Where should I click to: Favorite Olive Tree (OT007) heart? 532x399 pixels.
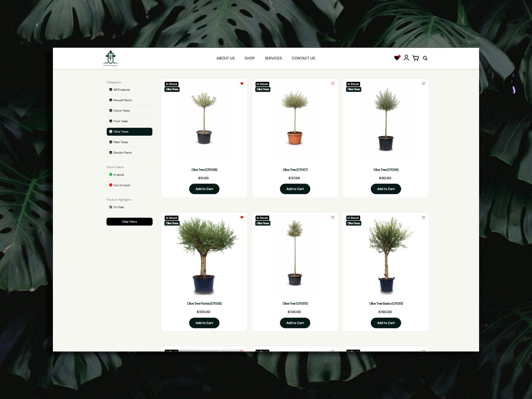tap(332, 84)
